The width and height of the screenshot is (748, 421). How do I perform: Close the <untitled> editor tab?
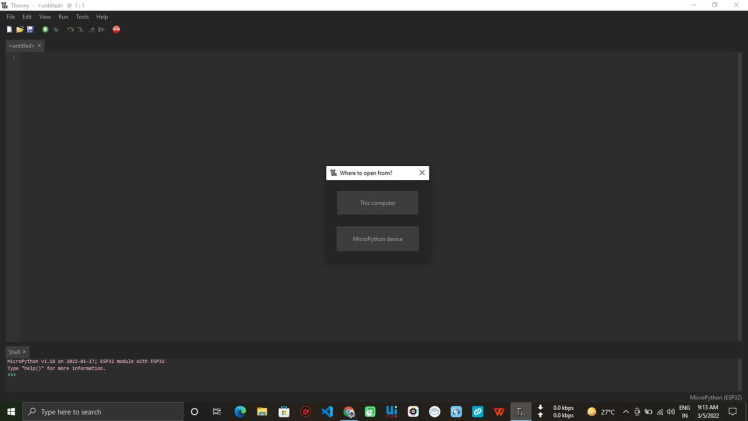tap(39, 46)
